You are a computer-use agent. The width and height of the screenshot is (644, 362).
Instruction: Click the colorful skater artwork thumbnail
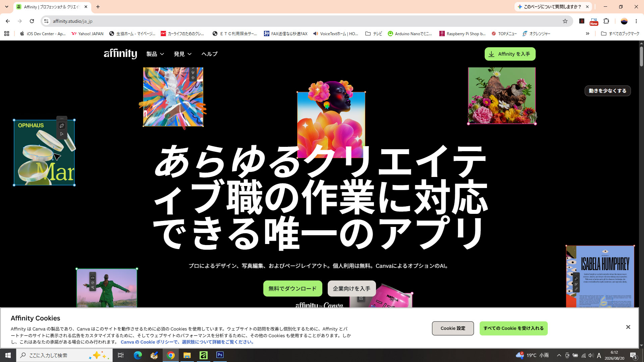(x=173, y=97)
